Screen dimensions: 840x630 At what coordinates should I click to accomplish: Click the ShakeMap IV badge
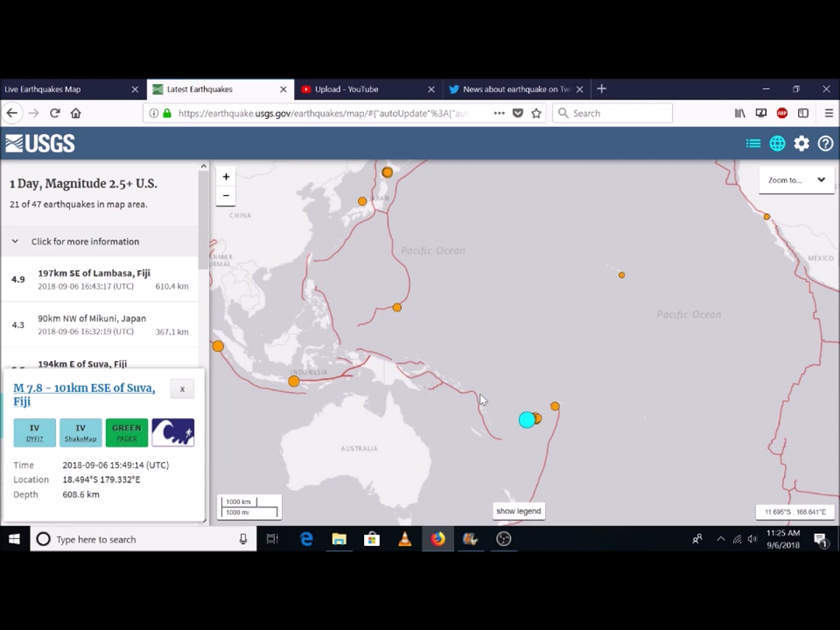coord(80,433)
